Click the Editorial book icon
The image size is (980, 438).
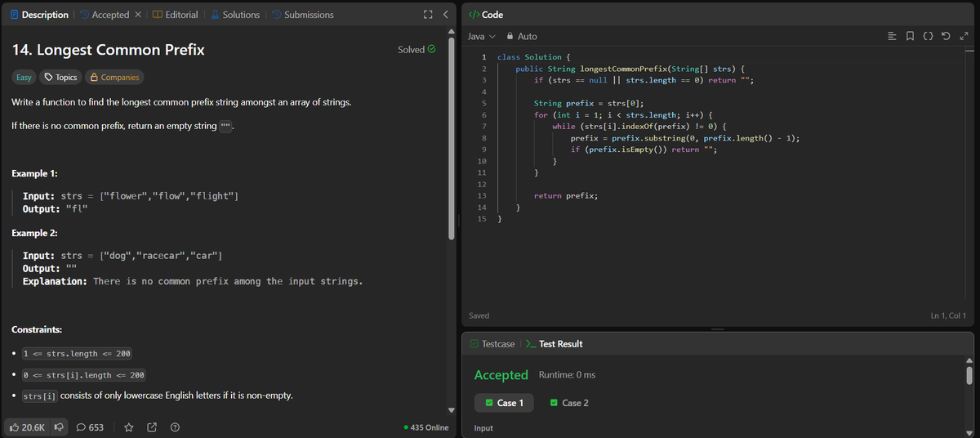[158, 15]
